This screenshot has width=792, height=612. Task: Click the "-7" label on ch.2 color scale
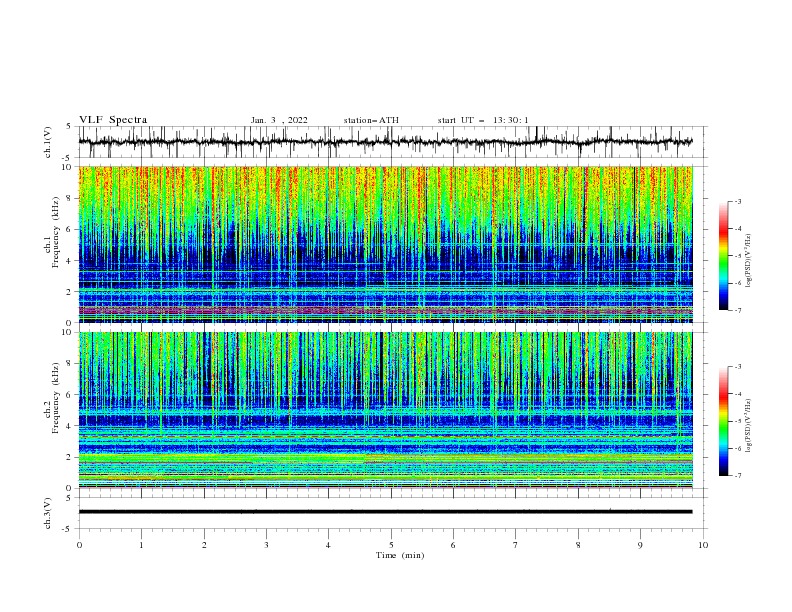click(x=738, y=475)
